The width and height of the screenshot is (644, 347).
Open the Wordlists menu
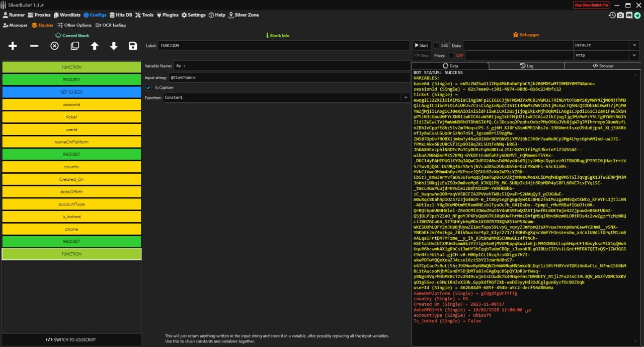[66, 15]
